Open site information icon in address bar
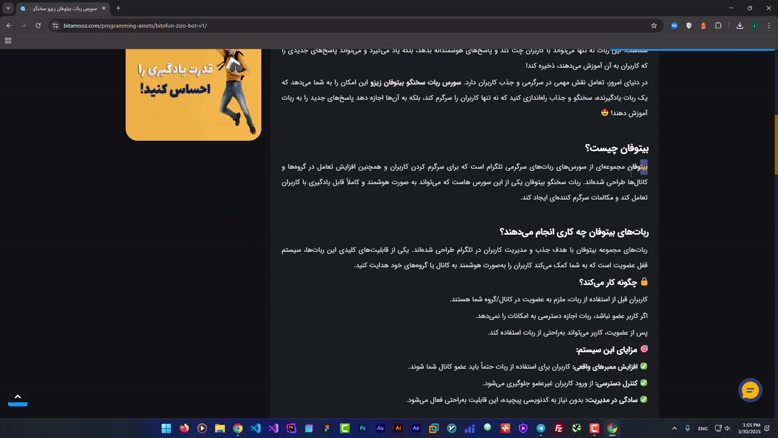 55,25
